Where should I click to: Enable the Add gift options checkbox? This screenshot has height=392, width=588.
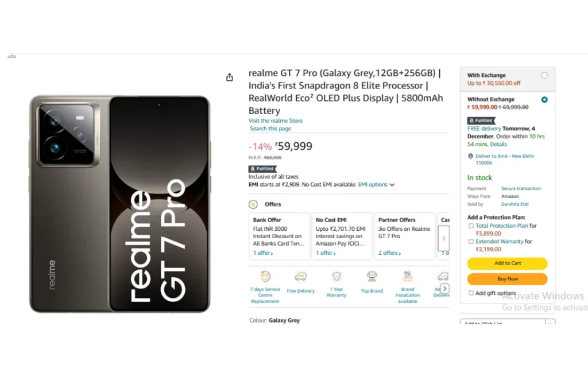(x=471, y=293)
